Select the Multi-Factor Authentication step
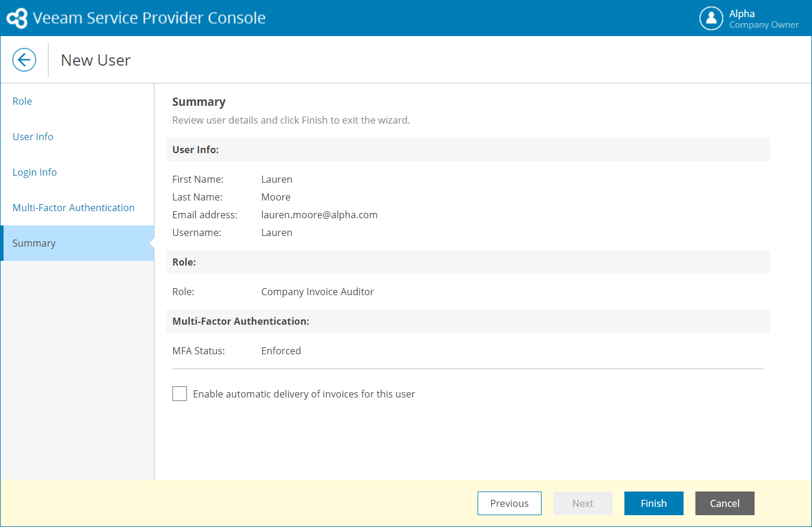The image size is (812, 527). [77, 208]
